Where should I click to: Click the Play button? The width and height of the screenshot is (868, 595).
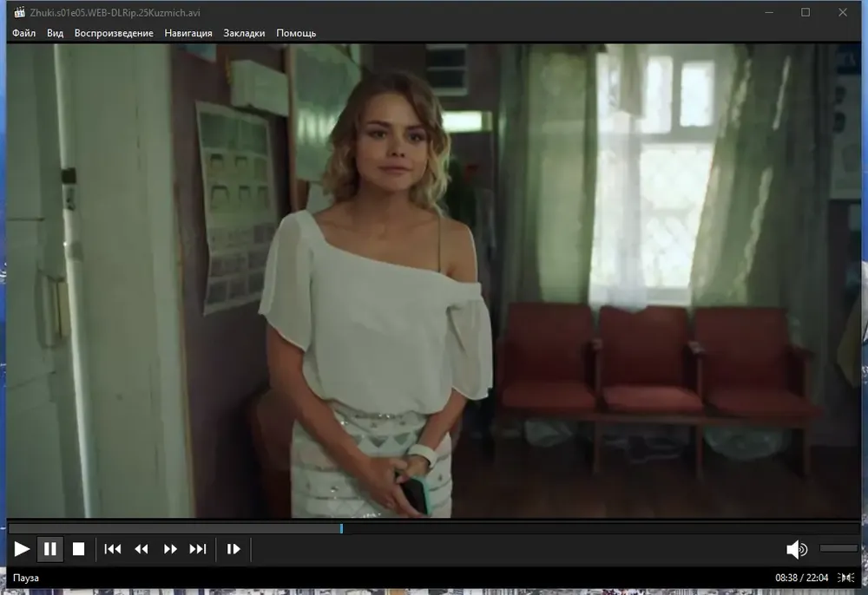click(x=22, y=549)
